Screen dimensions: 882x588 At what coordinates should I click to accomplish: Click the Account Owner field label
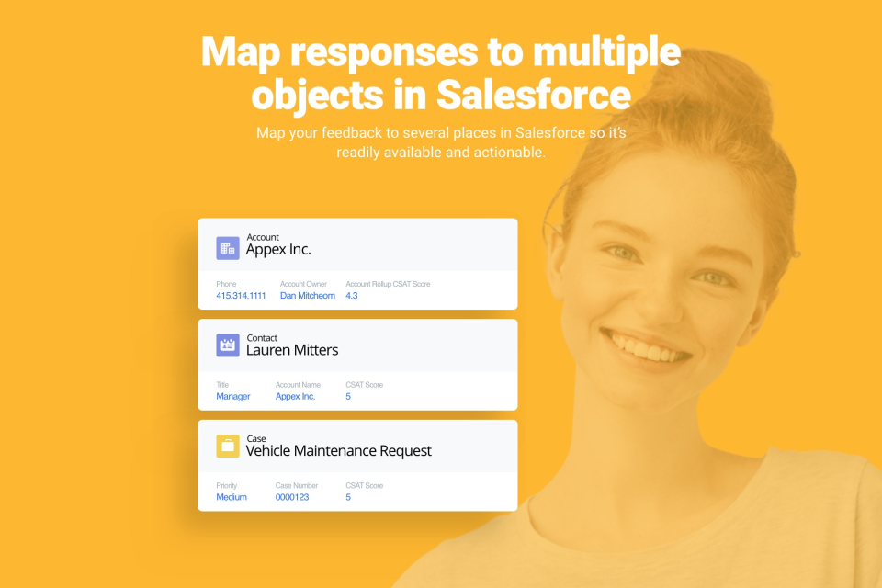(x=303, y=284)
